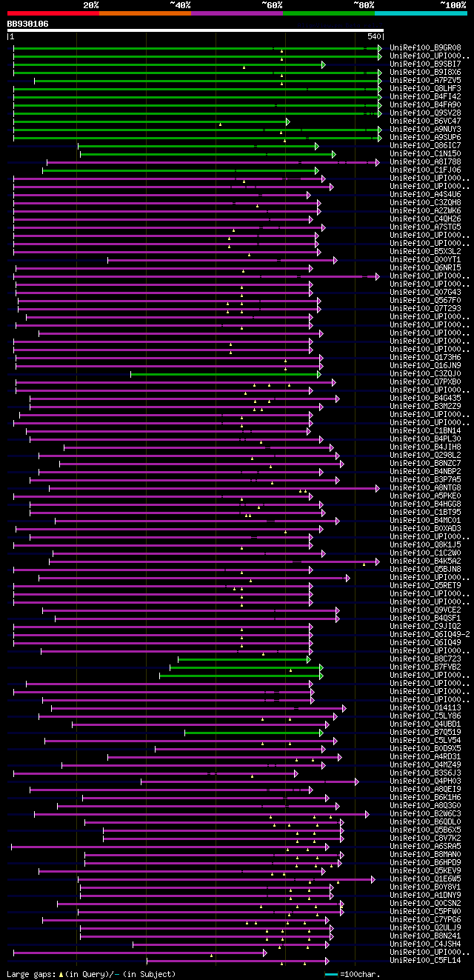Image resolution: width=474 pixels, height=980 pixels.
Task: Select the UniRef100_B2W6C3 label
Action: (x=425, y=813)
